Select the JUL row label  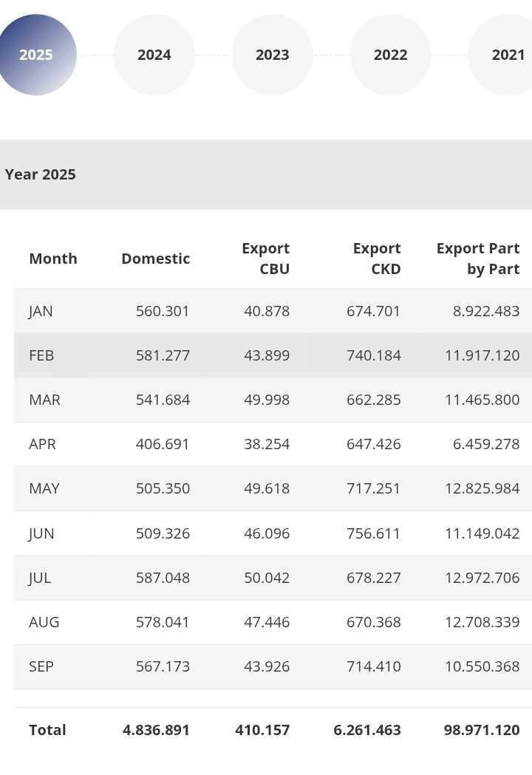[40, 578]
